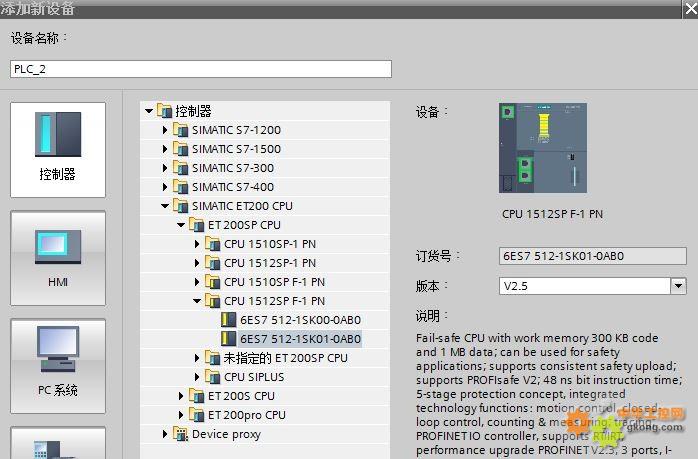
Task: Click the module icon of 6ES7 512-1SK00-0AB0
Action: point(228,320)
